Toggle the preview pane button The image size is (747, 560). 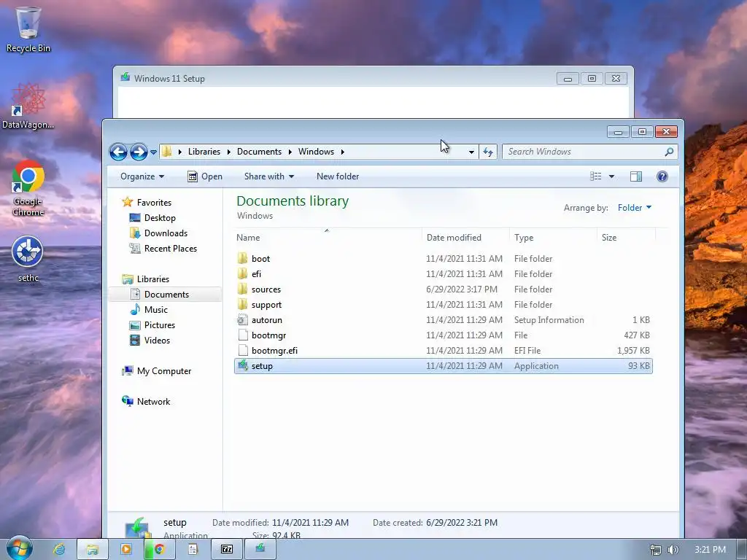point(636,176)
